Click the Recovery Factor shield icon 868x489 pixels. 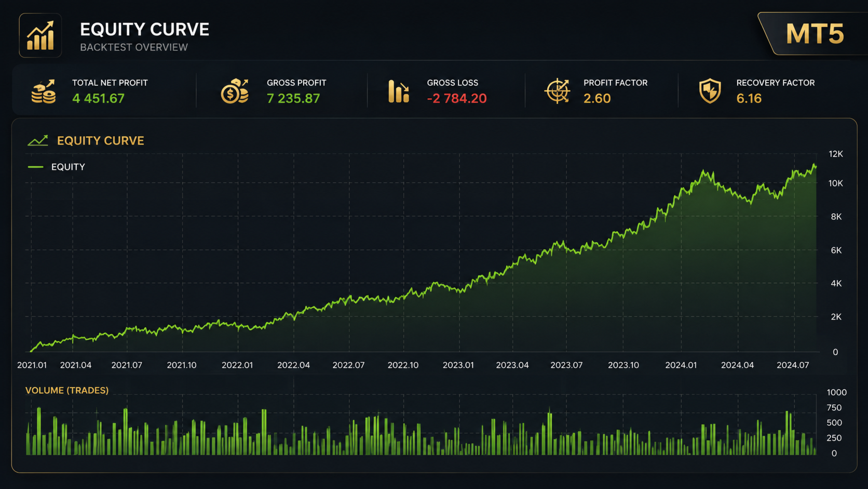(710, 91)
